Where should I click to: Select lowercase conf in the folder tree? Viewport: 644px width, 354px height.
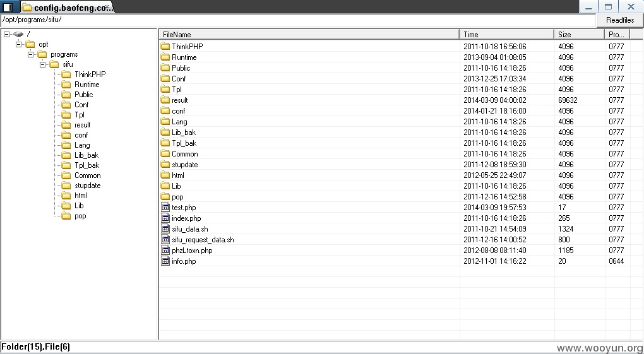click(x=81, y=134)
